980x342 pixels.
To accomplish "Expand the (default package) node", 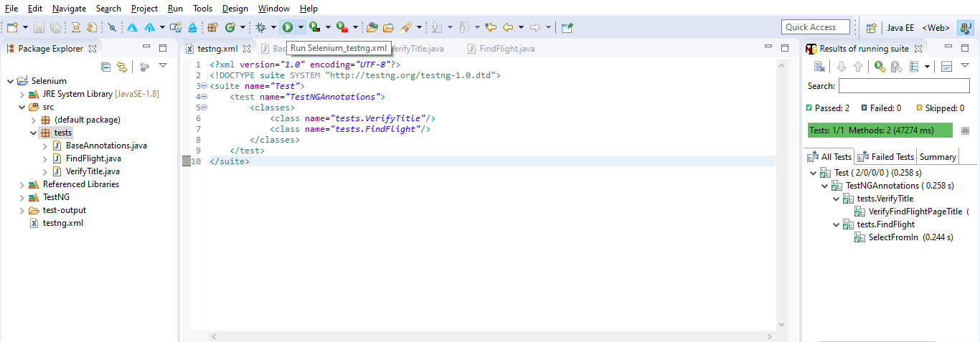I will (33, 120).
